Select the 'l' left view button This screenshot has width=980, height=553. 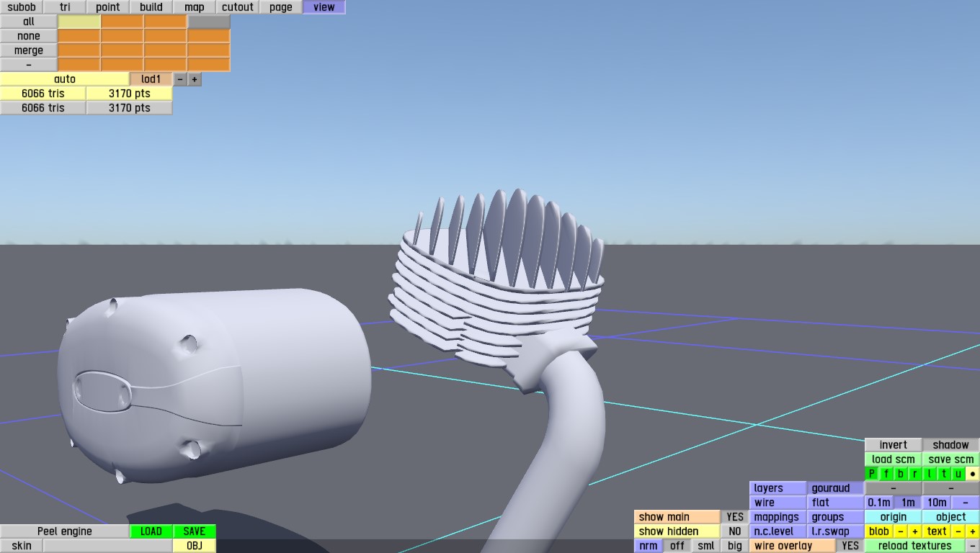(x=930, y=474)
